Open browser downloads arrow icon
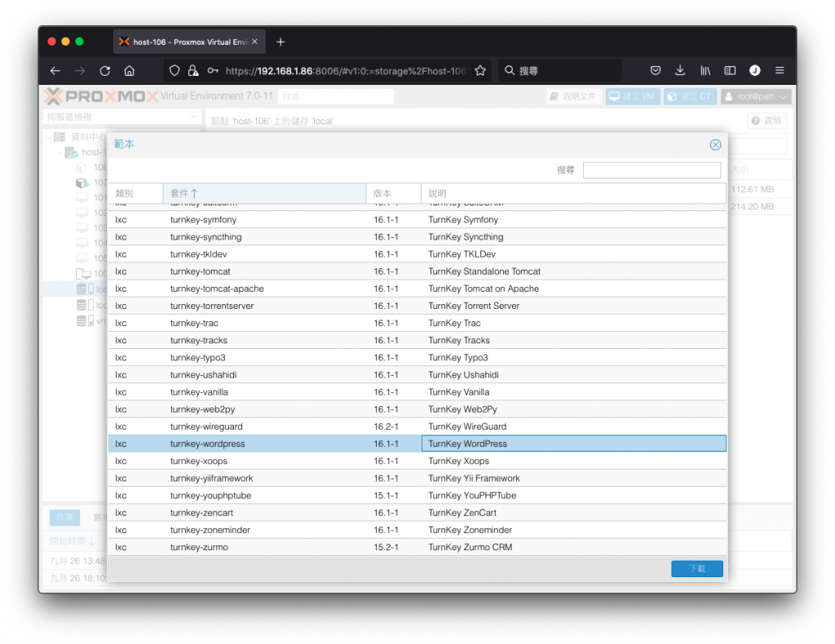835x644 pixels. 680,71
